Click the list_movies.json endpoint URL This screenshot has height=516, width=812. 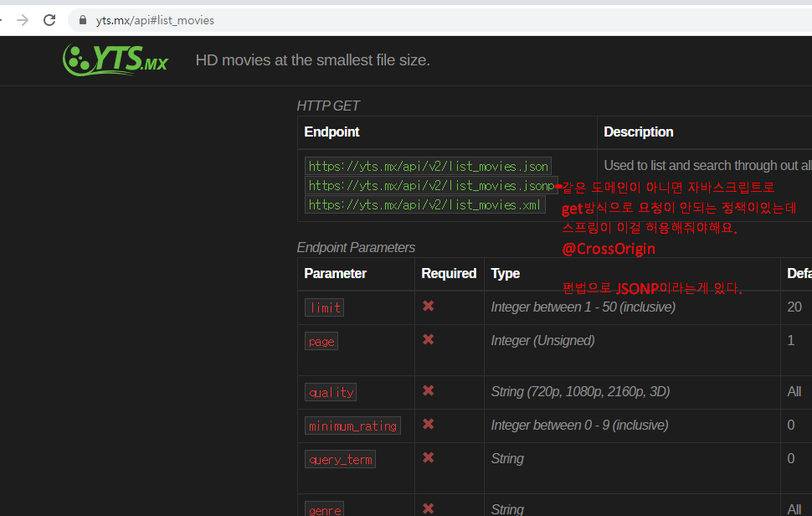click(429, 167)
